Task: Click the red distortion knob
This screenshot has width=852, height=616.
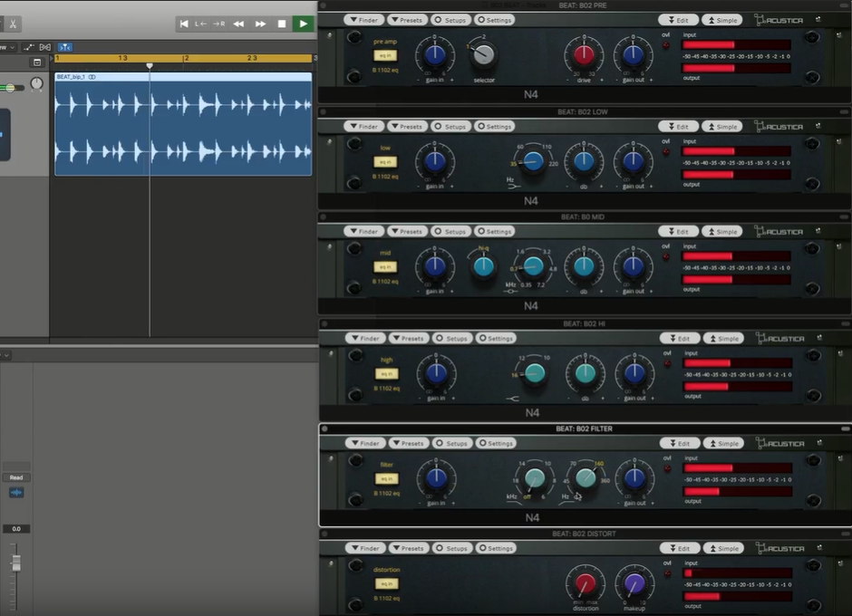Action: coord(586,583)
